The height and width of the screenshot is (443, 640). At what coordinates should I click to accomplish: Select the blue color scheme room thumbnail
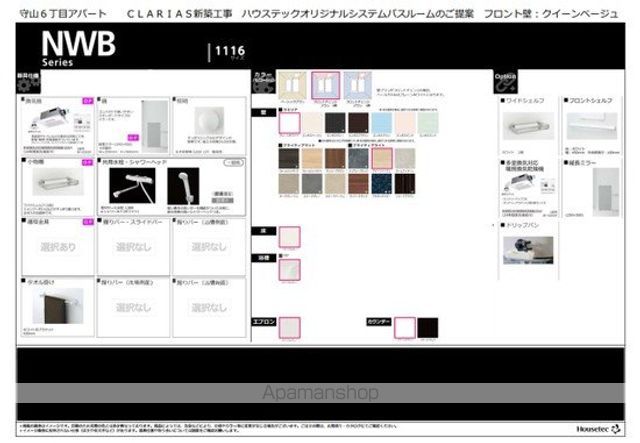pos(358,85)
